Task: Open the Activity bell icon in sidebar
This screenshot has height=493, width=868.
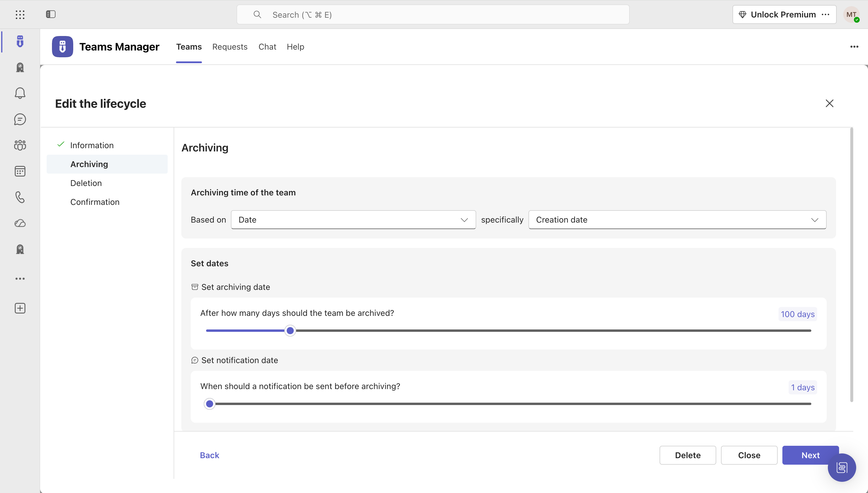Action: (x=20, y=93)
